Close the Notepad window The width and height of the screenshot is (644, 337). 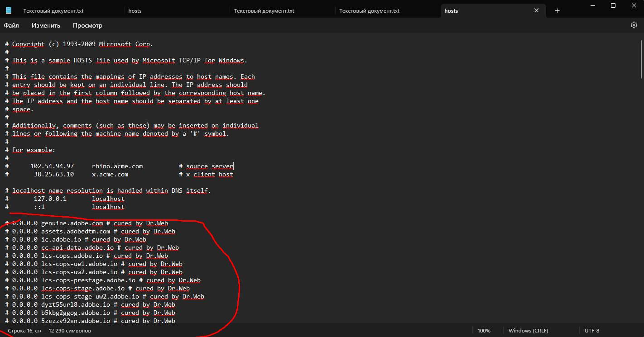pyautogui.click(x=634, y=5)
